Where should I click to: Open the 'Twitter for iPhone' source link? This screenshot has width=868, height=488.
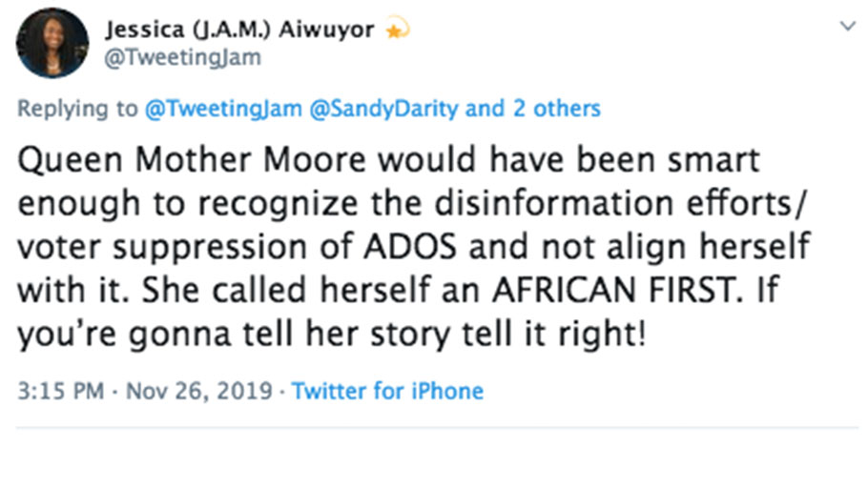click(x=387, y=391)
